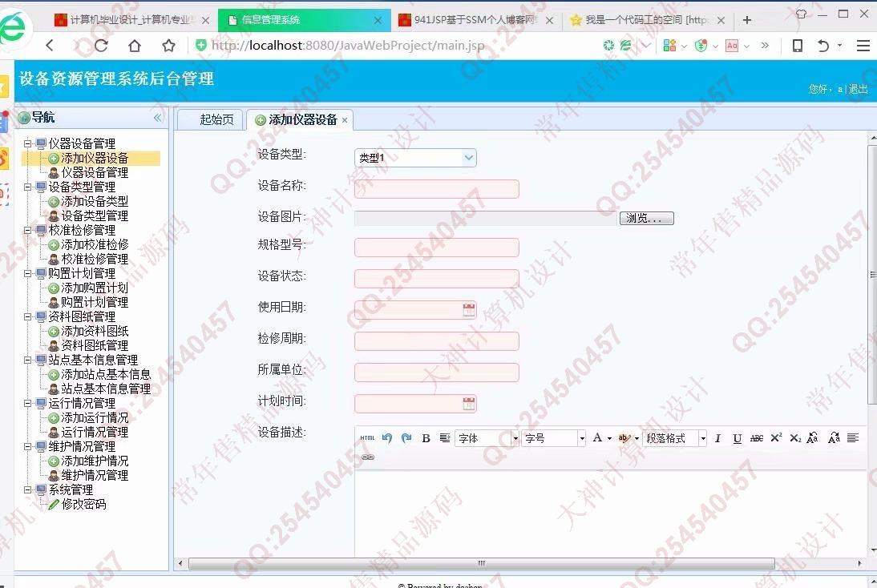Apply superscript formatting

(x=776, y=437)
